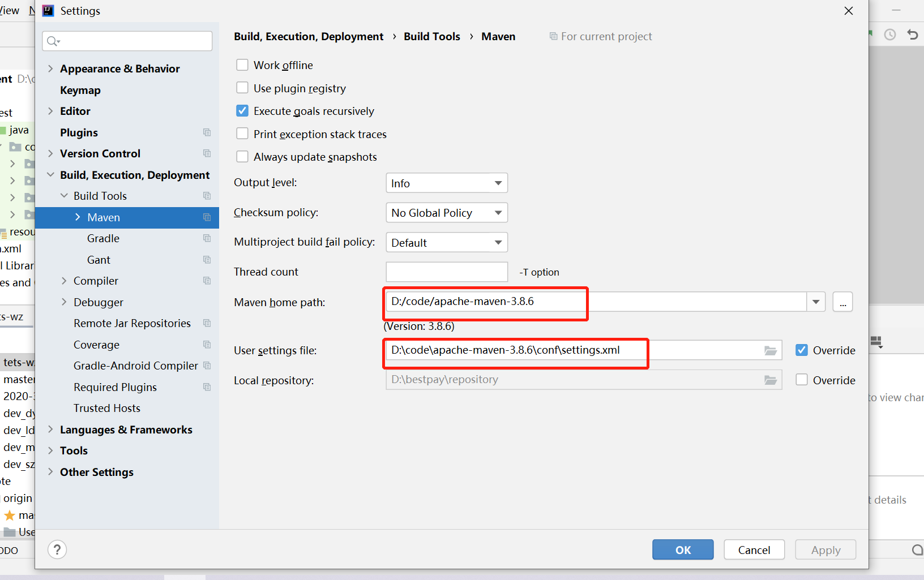Viewport: 924px width, 580px height.
Task: Click folder icon in Local repository field
Action: [771, 380]
